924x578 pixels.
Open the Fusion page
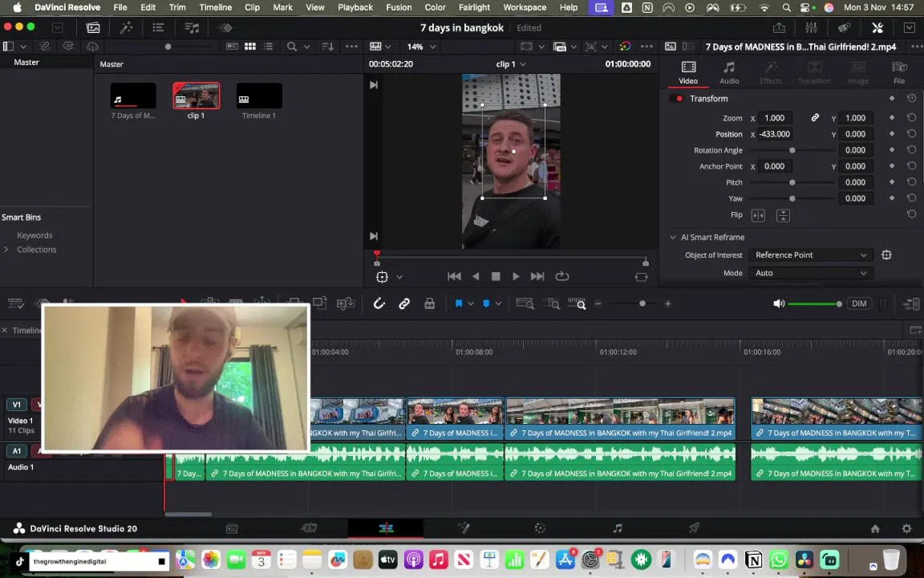[x=463, y=528]
